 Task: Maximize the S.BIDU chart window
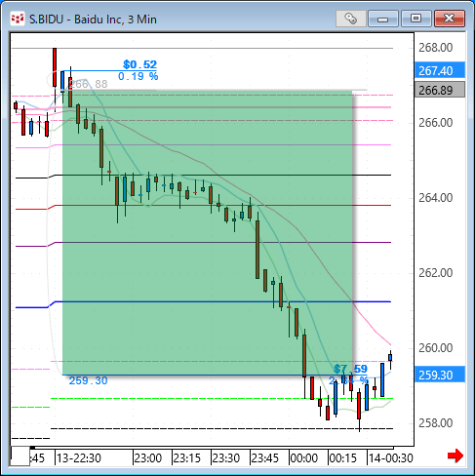point(416,19)
